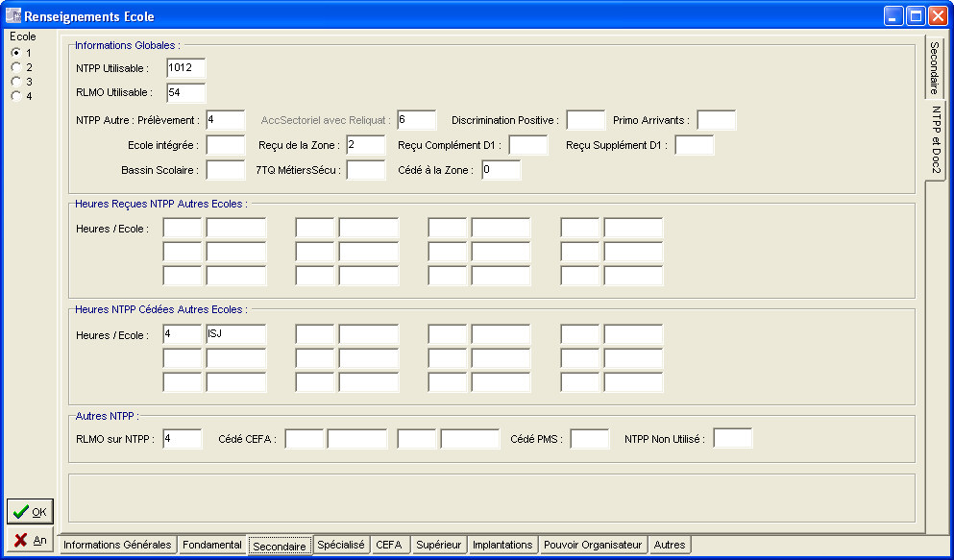Select Ecole radio button 3

16,82
